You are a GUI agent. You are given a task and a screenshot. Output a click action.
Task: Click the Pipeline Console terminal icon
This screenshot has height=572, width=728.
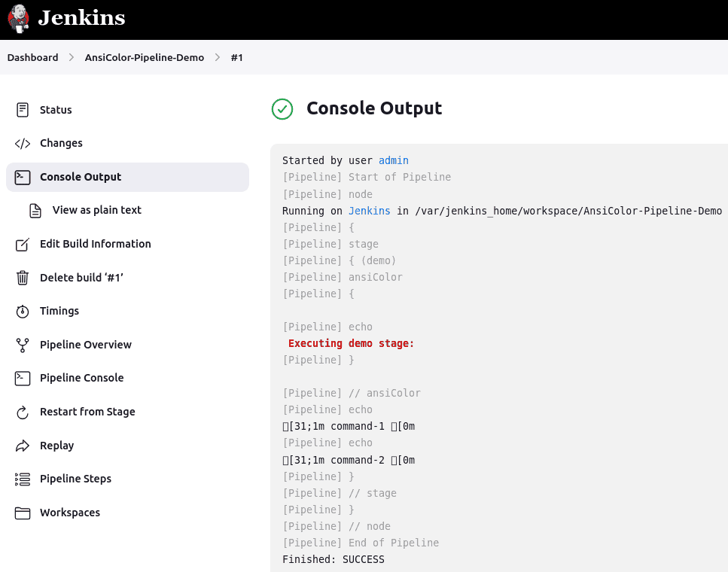pyautogui.click(x=23, y=379)
